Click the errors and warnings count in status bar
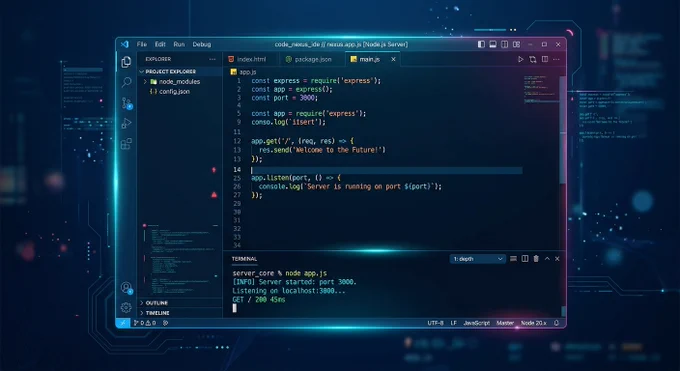The image size is (680, 371). (x=145, y=323)
